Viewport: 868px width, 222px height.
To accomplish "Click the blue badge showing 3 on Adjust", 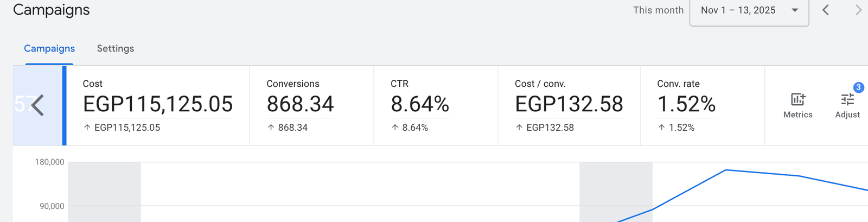I will 858,87.
